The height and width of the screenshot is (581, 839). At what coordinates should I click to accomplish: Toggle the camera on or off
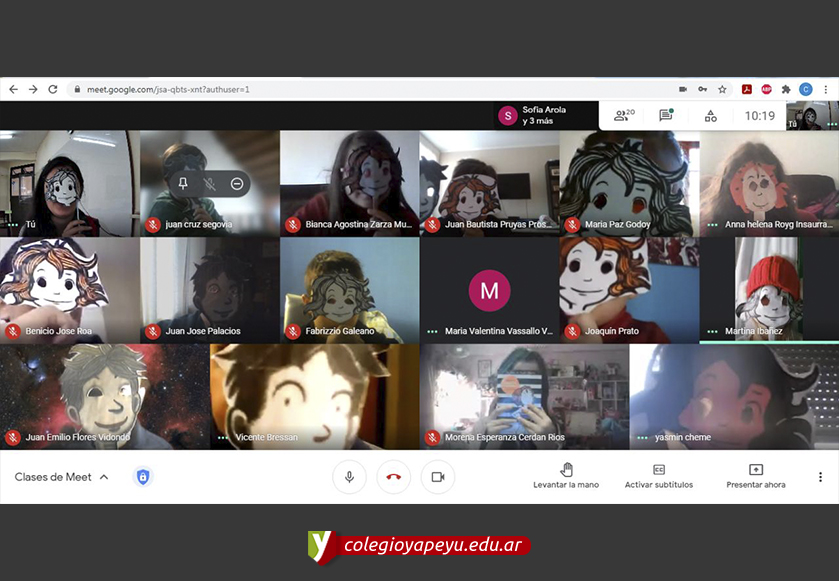click(x=437, y=477)
